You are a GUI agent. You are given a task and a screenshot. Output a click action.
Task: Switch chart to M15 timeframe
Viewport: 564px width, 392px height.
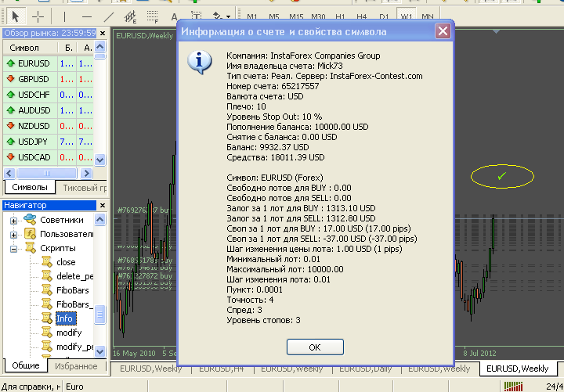(296, 17)
